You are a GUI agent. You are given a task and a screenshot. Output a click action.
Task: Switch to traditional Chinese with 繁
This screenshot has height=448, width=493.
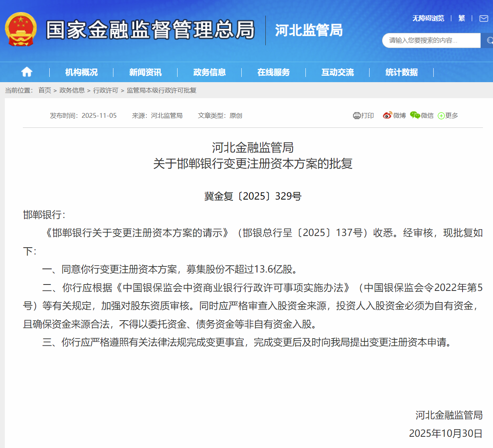coord(462,18)
